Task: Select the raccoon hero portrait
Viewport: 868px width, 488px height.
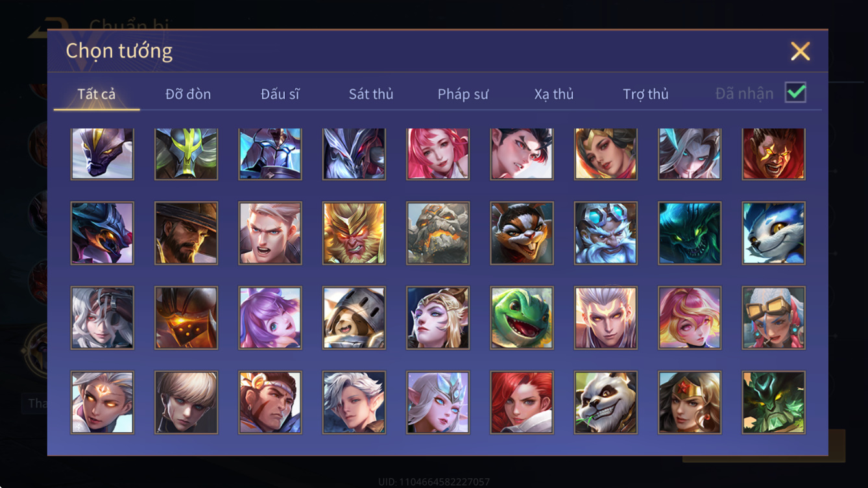Action: click(x=522, y=233)
